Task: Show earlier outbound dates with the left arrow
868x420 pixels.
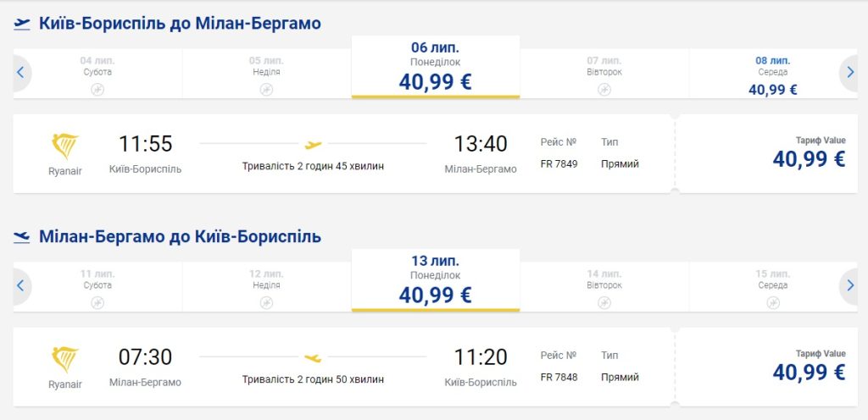Action: (x=21, y=73)
